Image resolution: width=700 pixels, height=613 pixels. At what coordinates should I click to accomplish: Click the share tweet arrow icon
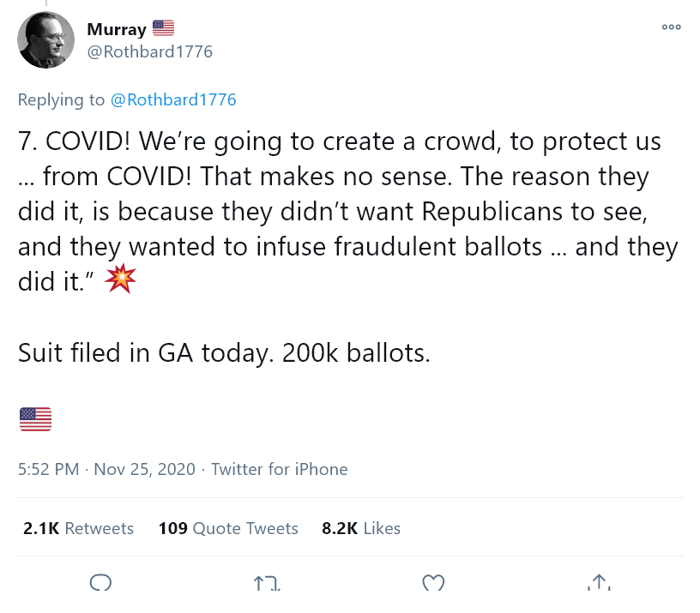[x=599, y=583]
